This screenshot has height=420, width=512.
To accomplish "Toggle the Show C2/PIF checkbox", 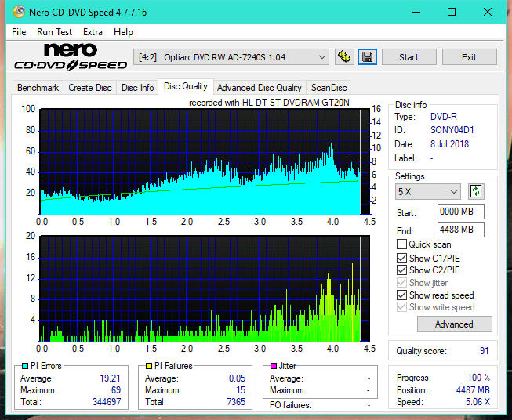I will click(401, 270).
